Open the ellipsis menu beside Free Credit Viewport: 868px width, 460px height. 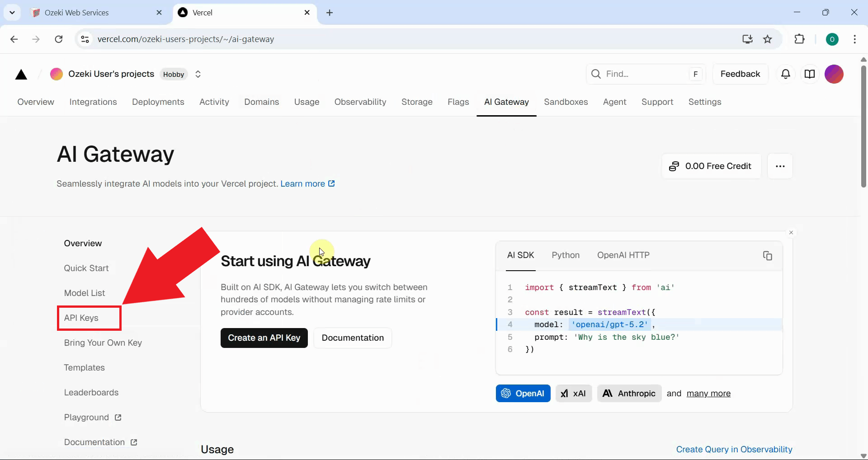[x=780, y=166]
